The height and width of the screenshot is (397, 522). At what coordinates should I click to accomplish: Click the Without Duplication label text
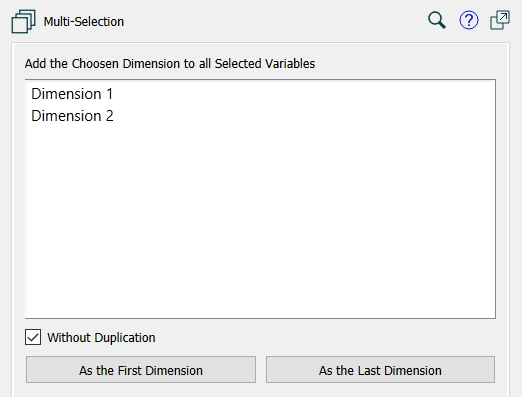tap(101, 338)
